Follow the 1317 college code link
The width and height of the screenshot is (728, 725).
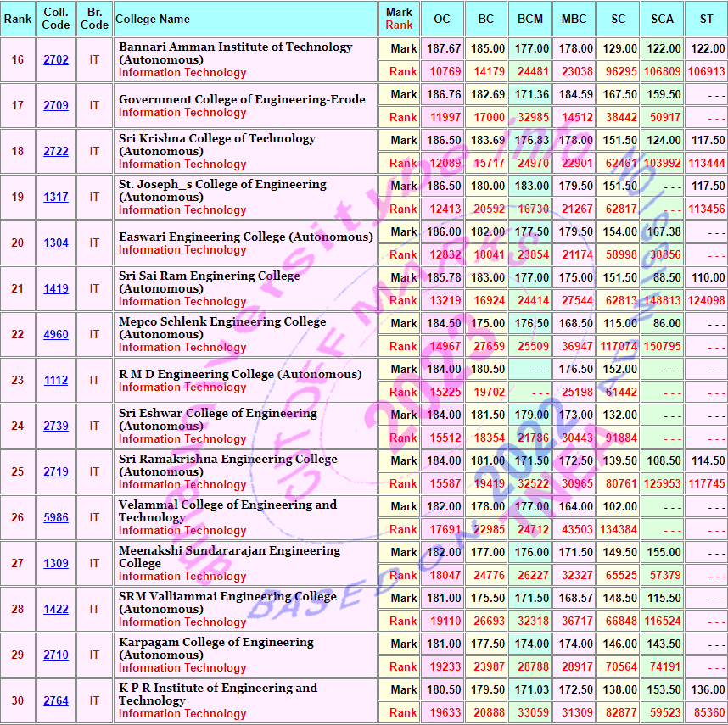coord(56,198)
